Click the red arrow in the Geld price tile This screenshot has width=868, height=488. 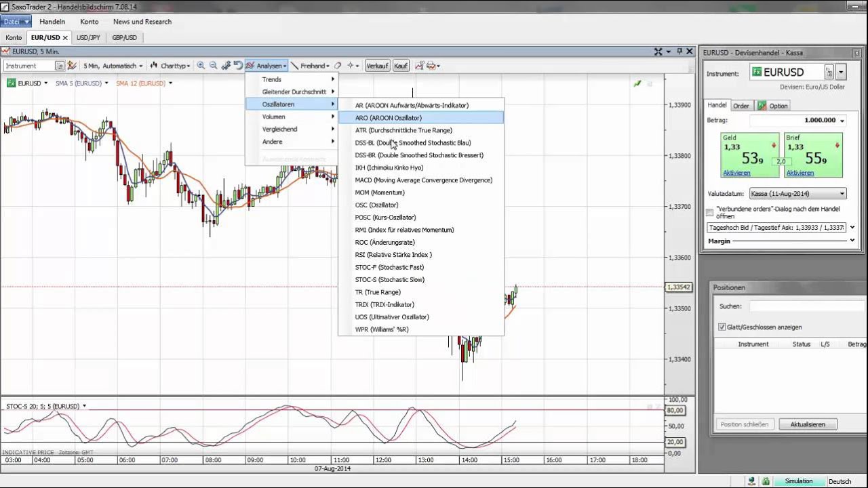[774, 146]
